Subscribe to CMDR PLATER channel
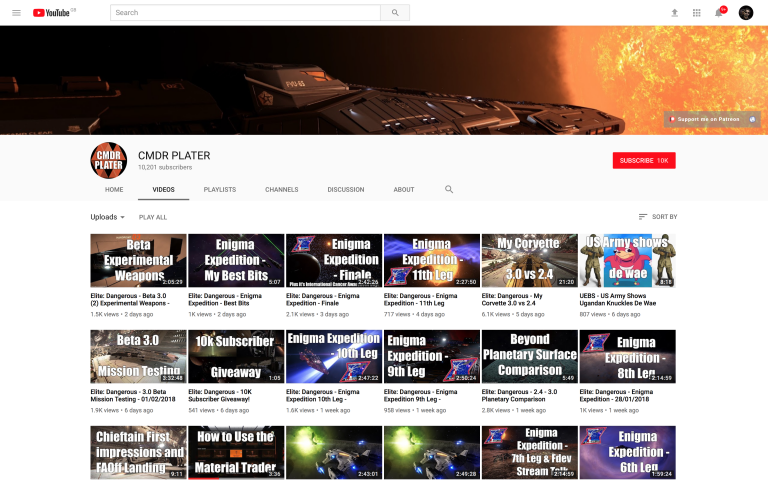The image size is (768, 480). tap(644, 161)
